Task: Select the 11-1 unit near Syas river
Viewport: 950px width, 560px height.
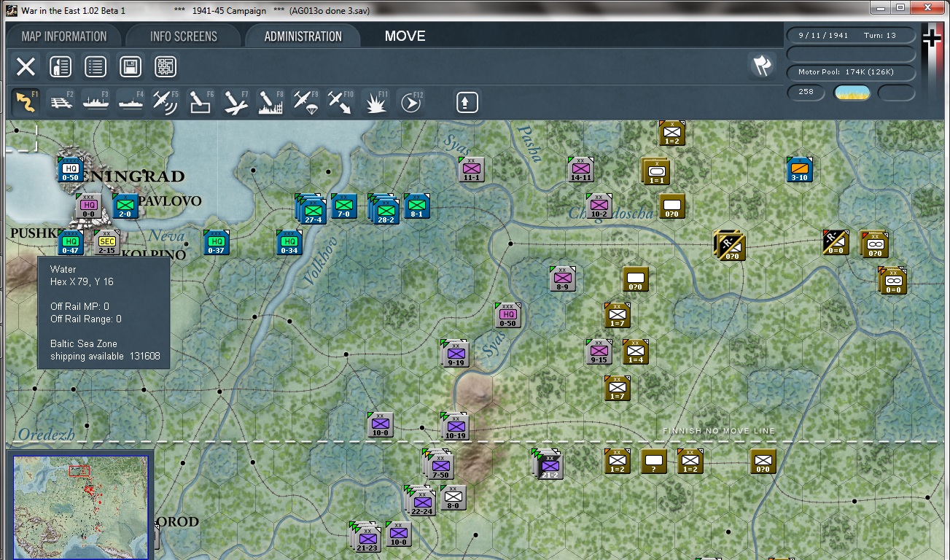Action: pos(471,170)
